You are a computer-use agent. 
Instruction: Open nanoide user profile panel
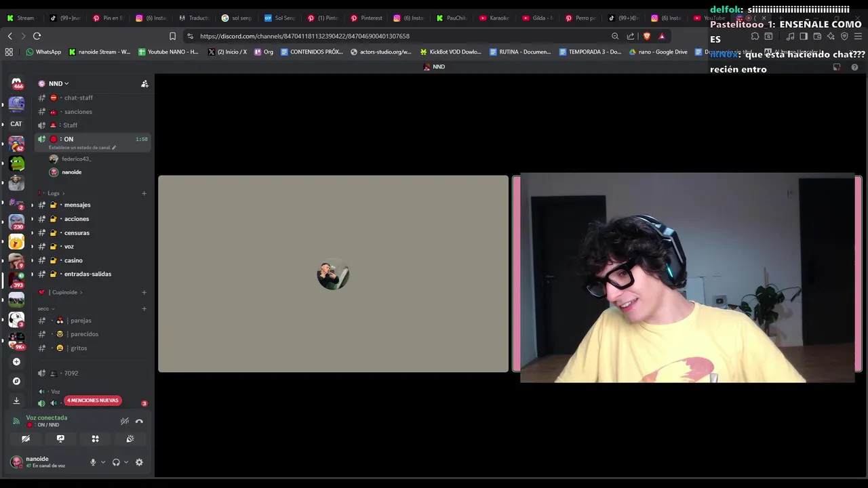[x=47, y=462]
